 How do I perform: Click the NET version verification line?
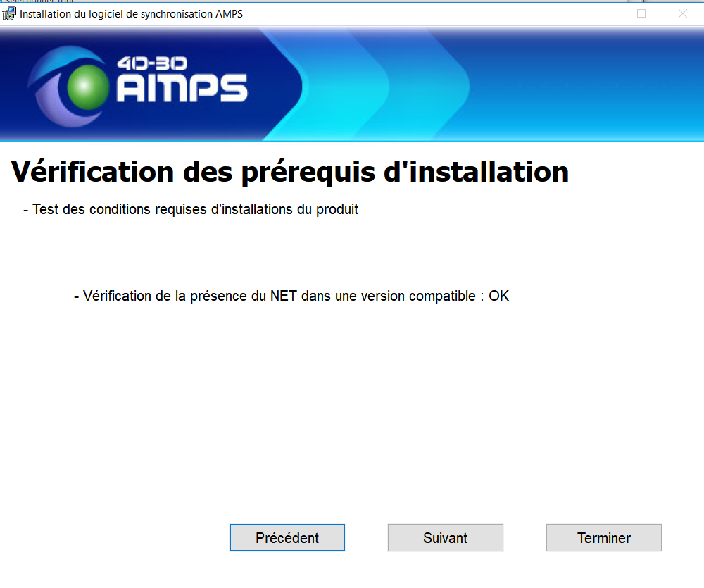pyautogui.click(x=279, y=296)
